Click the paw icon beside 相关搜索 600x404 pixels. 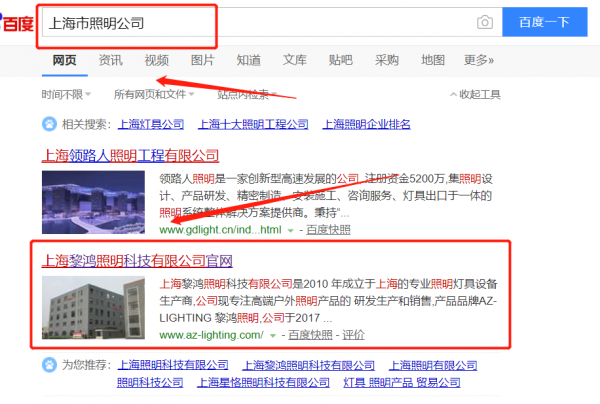(x=48, y=125)
